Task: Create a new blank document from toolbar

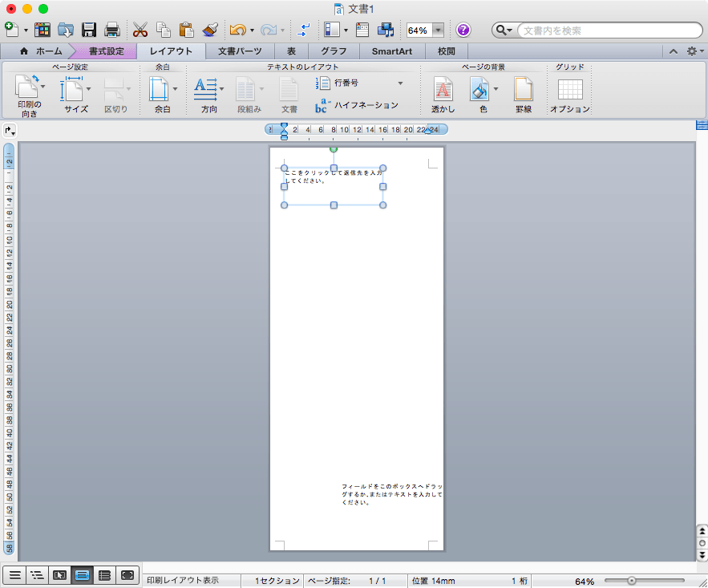Action: pyautogui.click(x=11, y=30)
